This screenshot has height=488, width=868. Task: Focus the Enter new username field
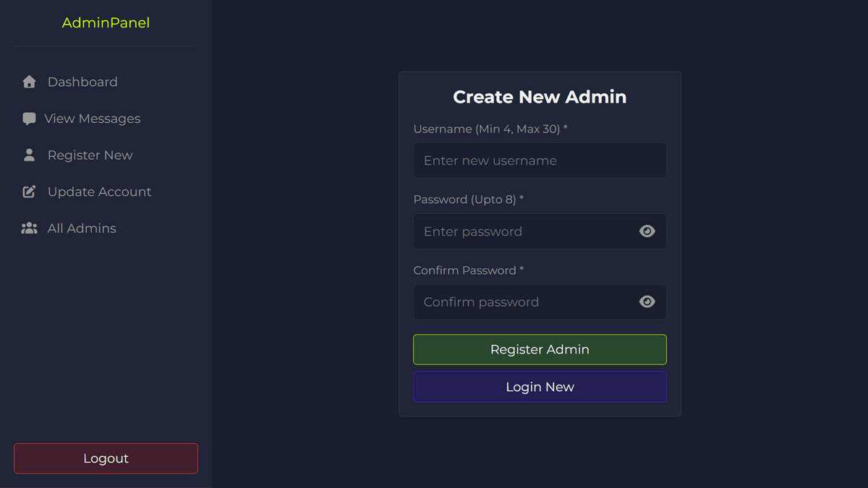(x=540, y=160)
